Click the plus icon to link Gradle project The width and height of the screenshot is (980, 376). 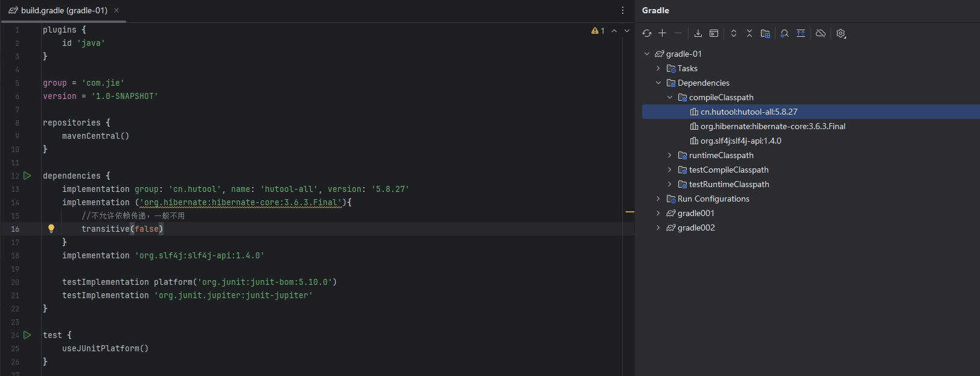click(662, 33)
